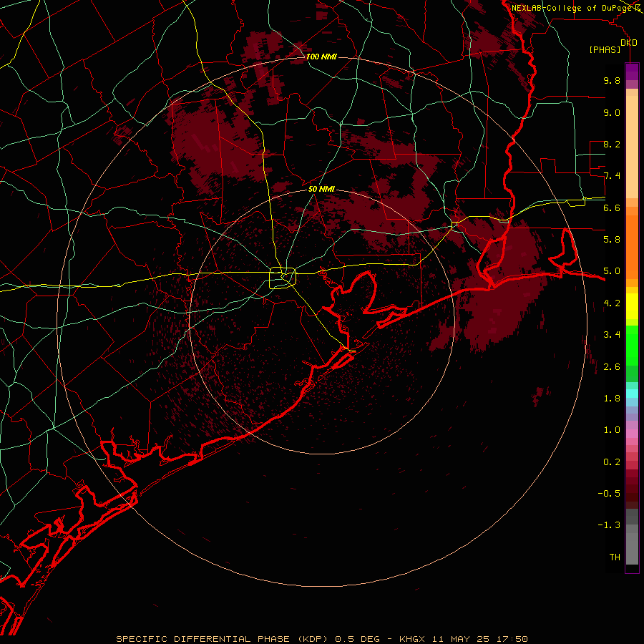Select the 0.2 value on the color scale
The image size is (644, 644).
tap(612, 462)
